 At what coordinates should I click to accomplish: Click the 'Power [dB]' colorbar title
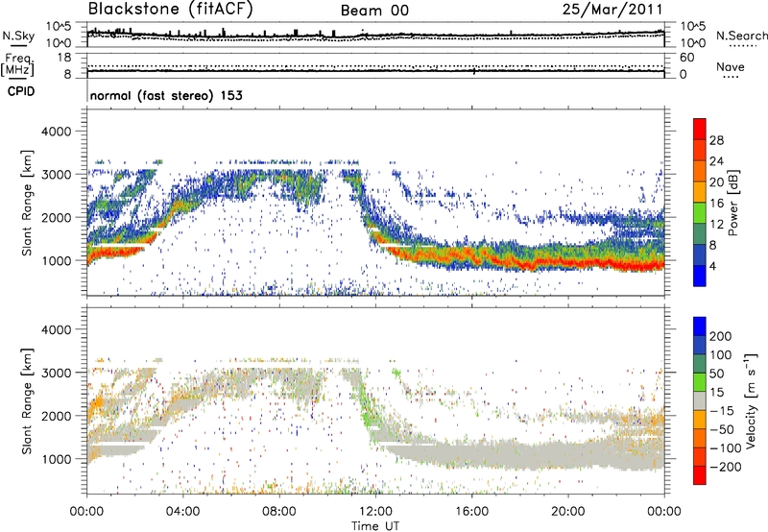732,203
